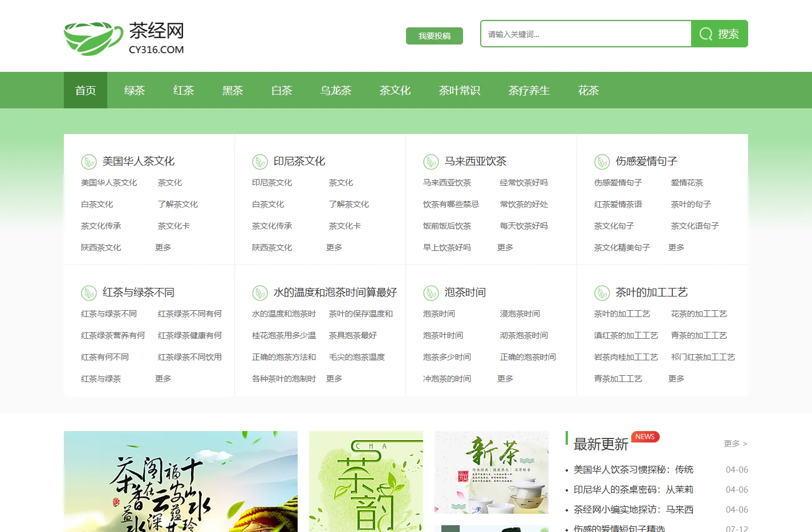Click the leaf icon beside 美国华人茶文化
Screen dimensions: 812x532
click(x=89, y=162)
